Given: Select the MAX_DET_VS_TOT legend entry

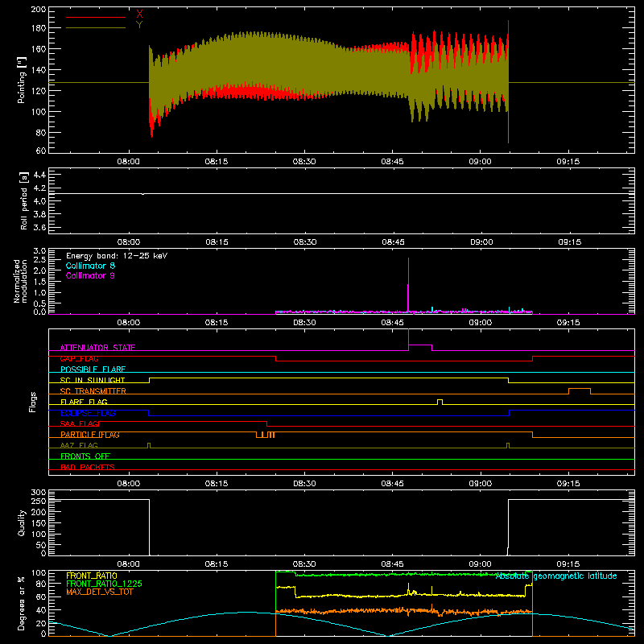Looking at the screenshot, I should pos(100,592).
